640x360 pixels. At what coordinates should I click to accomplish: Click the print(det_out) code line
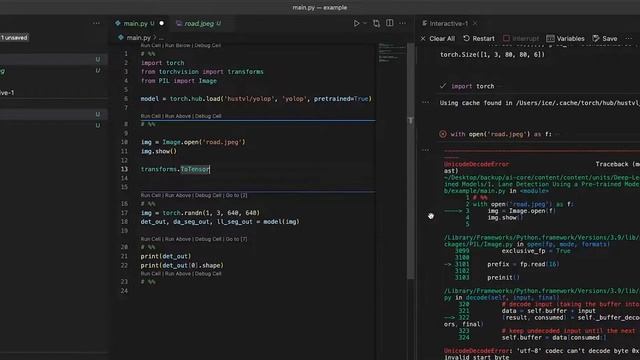(166, 256)
